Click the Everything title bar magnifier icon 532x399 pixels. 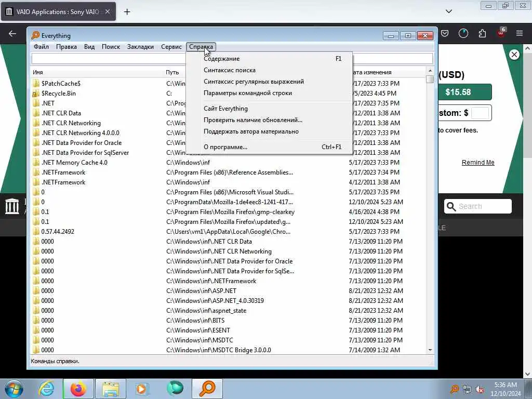[35, 35]
